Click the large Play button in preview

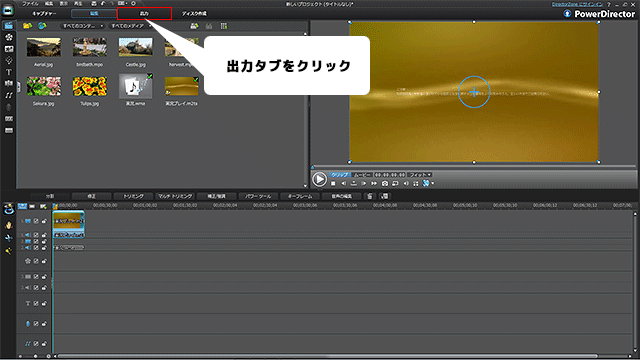point(319,179)
